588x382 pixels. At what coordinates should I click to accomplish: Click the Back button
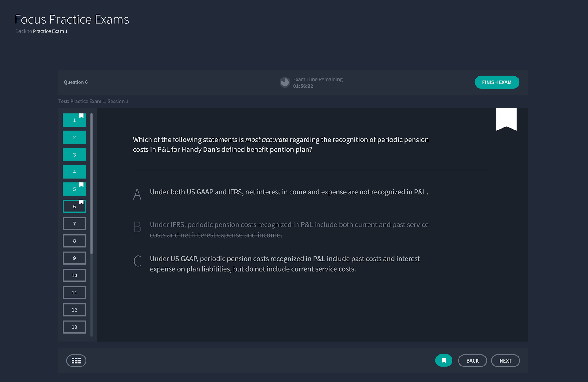pos(472,361)
